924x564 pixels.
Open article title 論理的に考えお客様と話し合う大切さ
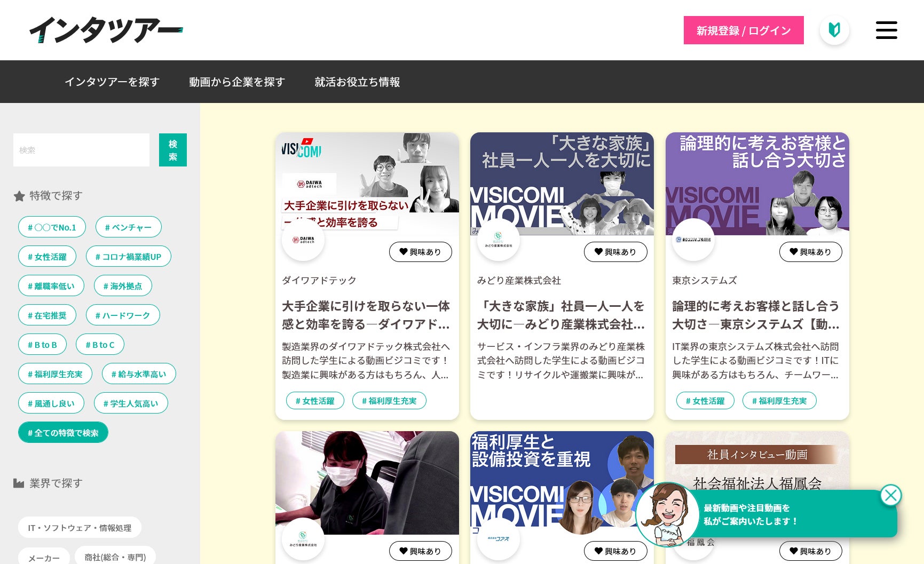(x=756, y=315)
